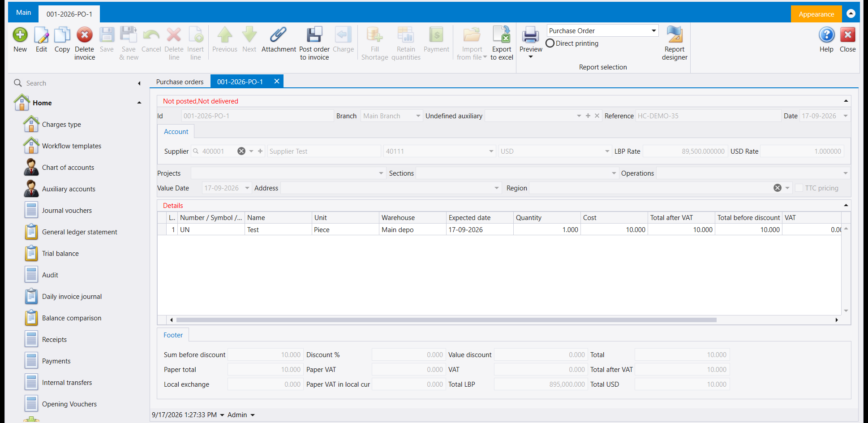The image size is (868, 423).
Task: Click Export to excel icon
Action: (502, 35)
